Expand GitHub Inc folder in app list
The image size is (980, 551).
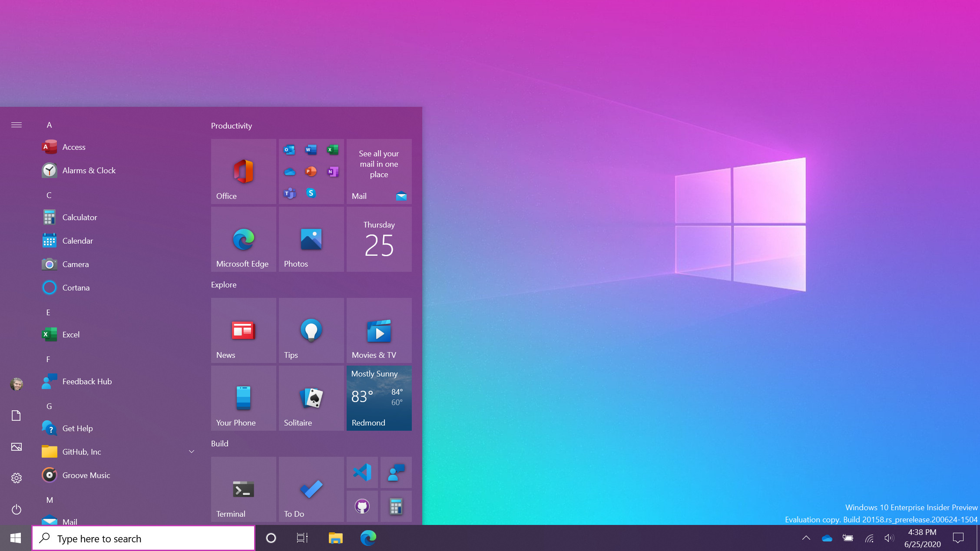(192, 452)
